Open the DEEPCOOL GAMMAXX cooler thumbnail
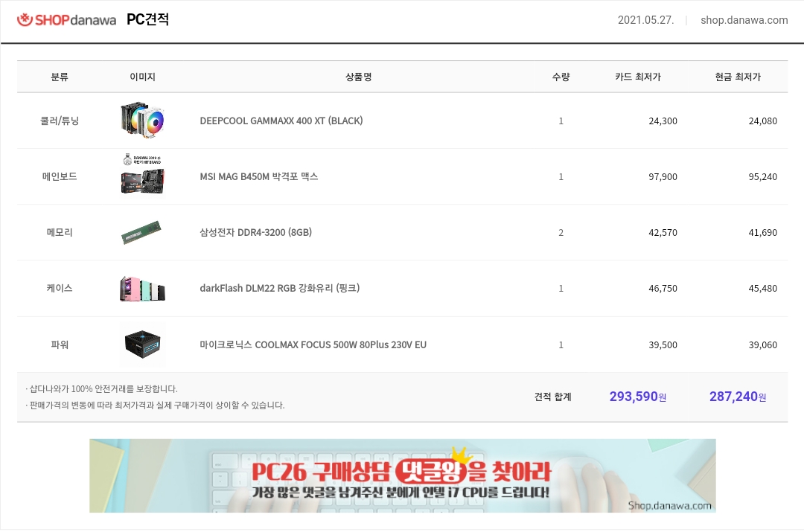 (142, 121)
